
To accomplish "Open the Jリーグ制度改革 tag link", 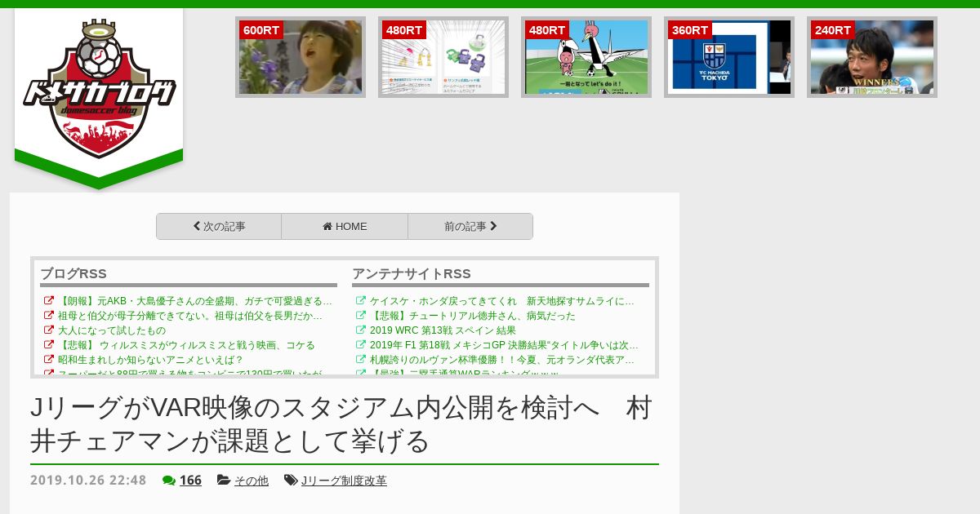I will pyautogui.click(x=344, y=481).
